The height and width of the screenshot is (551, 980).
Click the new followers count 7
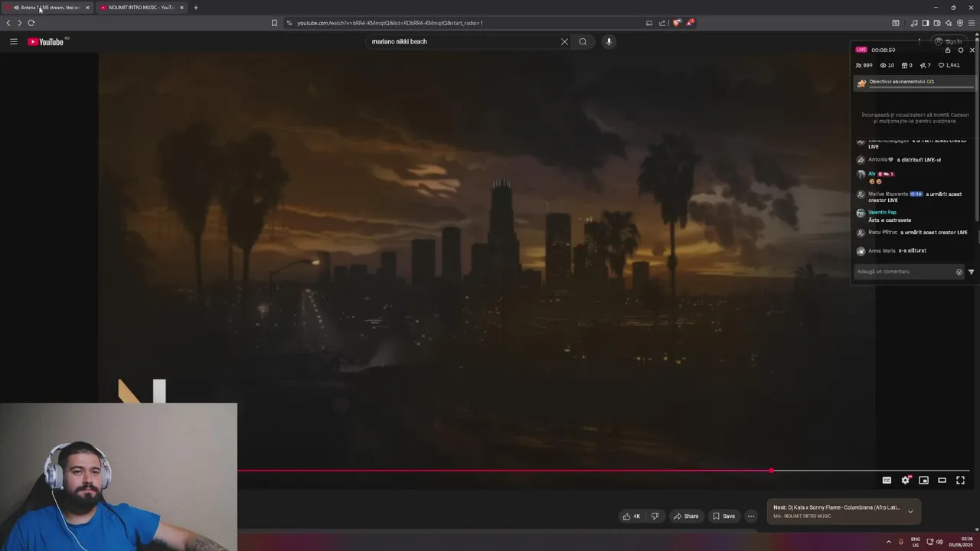[925, 65]
